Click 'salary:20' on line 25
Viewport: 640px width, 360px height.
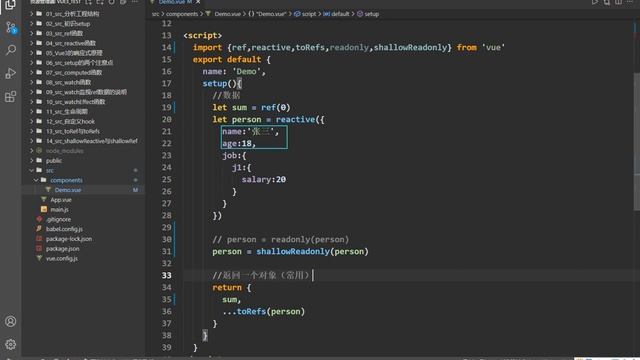(264, 180)
